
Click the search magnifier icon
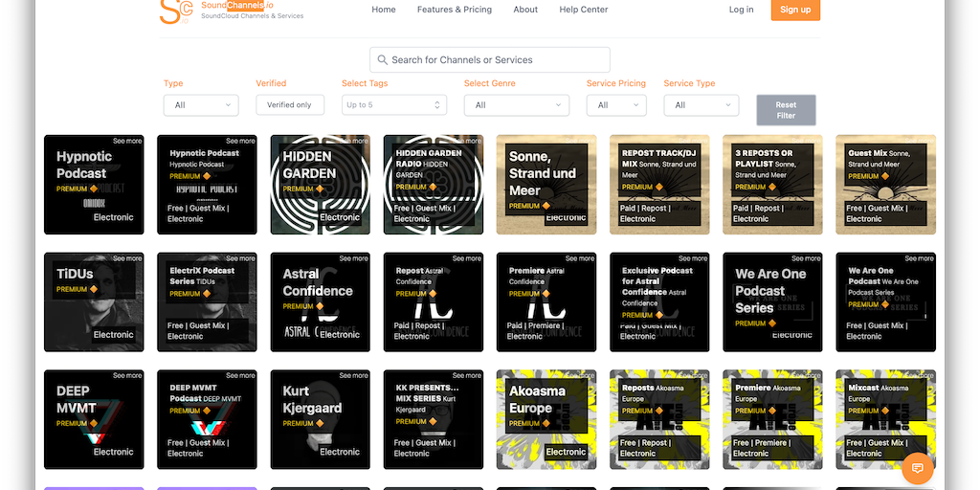point(383,60)
